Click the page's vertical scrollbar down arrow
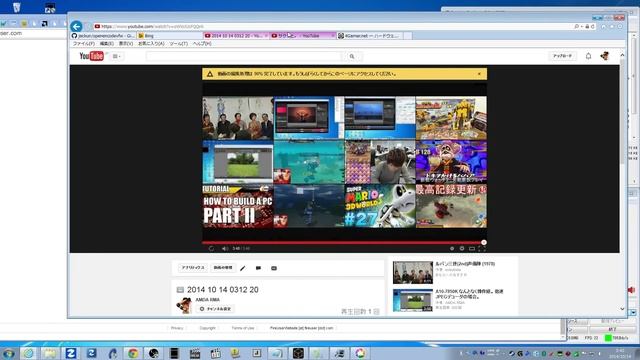This screenshot has height=360, width=640. [x=622, y=309]
